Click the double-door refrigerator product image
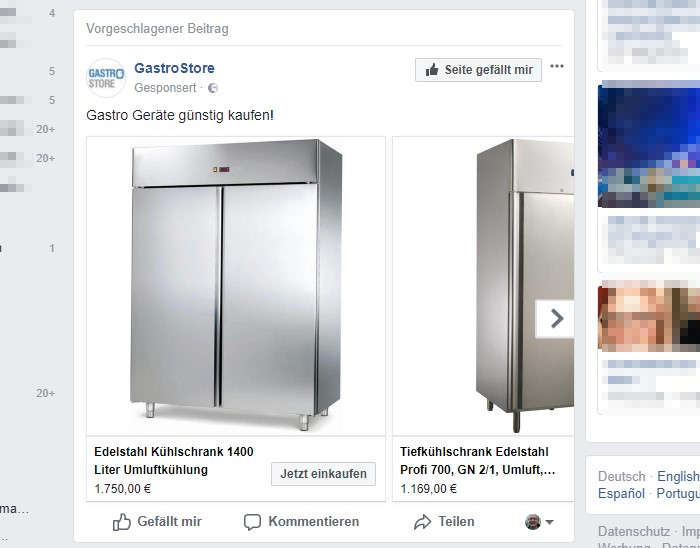This screenshot has width=700, height=548. 236,286
